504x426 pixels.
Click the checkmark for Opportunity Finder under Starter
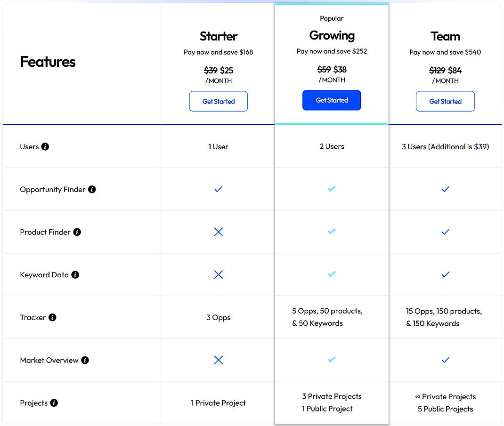(x=218, y=189)
